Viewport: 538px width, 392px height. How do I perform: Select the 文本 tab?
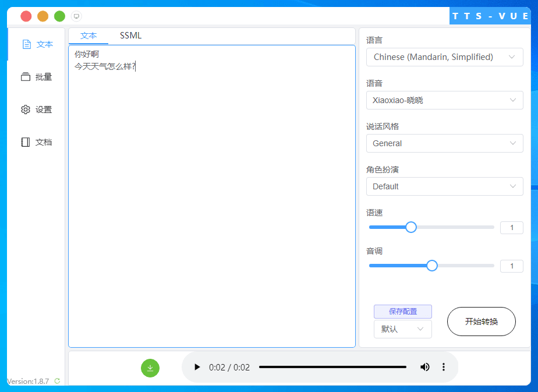point(89,36)
